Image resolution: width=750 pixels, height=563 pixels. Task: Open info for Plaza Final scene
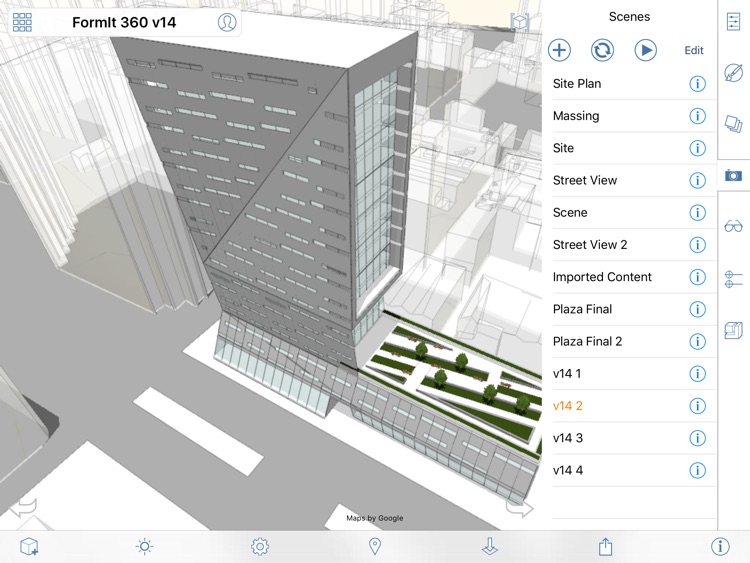(x=697, y=309)
